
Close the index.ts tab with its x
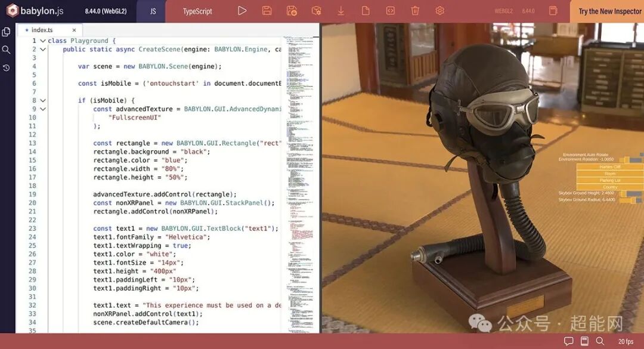click(x=75, y=29)
